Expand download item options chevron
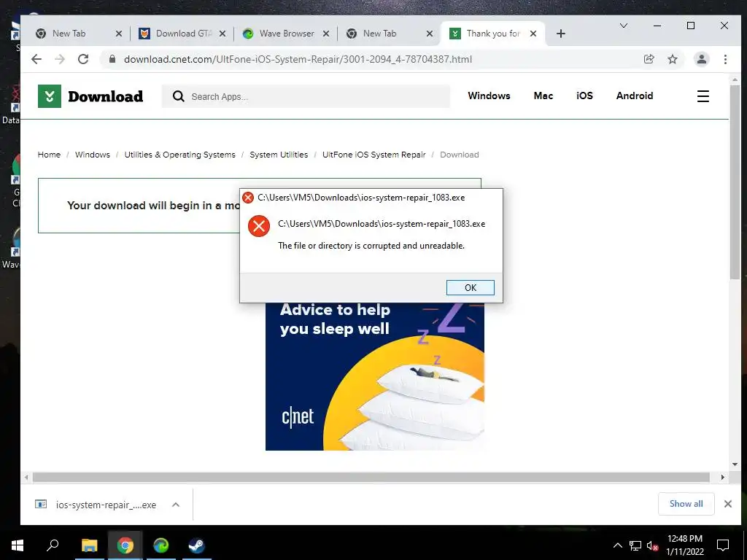This screenshot has width=747, height=560. (x=176, y=505)
